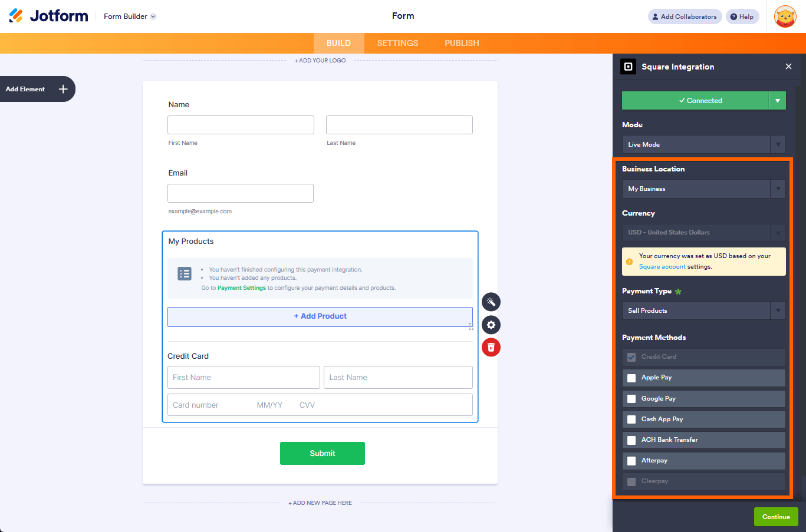Click the Add Product button

[x=320, y=316]
